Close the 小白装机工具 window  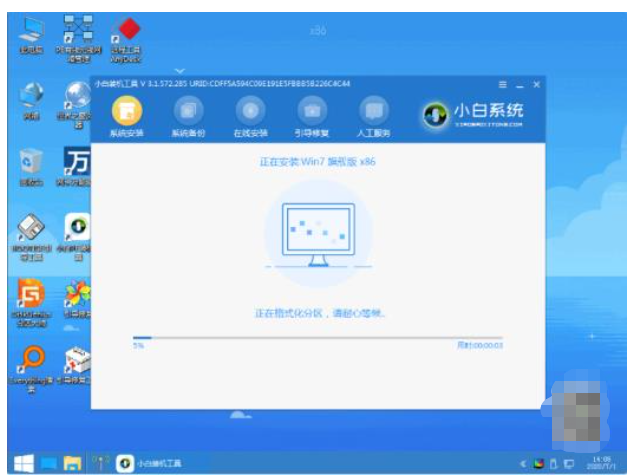[x=537, y=84]
